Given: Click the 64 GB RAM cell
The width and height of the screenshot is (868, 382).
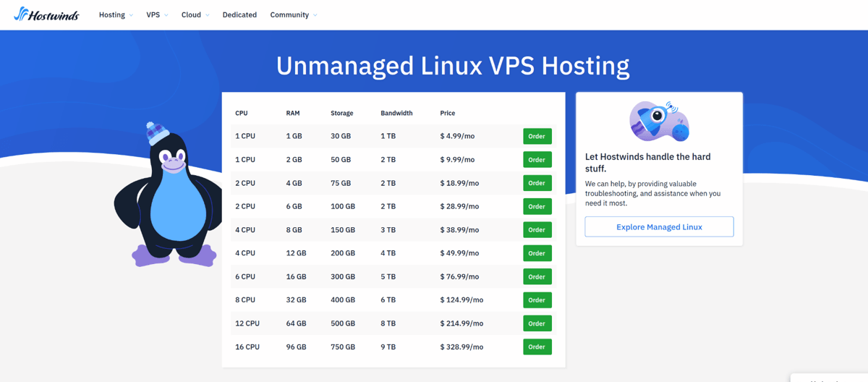Looking at the screenshot, I should click(x=297, y=323).
